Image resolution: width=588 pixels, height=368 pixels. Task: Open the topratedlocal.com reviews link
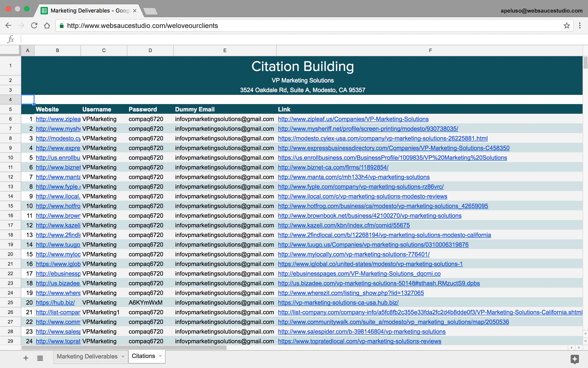[359, 341]
